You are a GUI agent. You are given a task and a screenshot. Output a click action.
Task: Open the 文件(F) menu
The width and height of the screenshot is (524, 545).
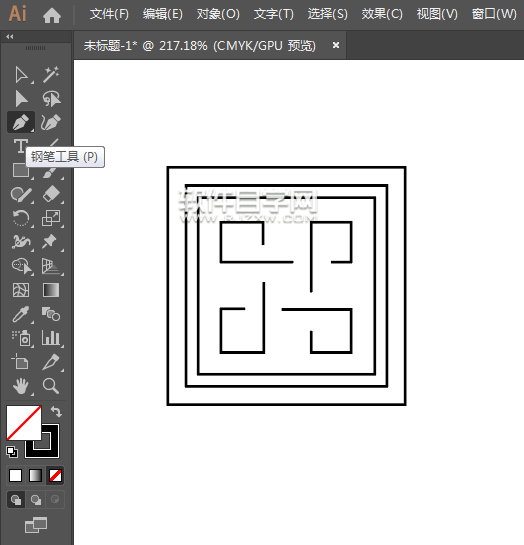tap(109, 14)
